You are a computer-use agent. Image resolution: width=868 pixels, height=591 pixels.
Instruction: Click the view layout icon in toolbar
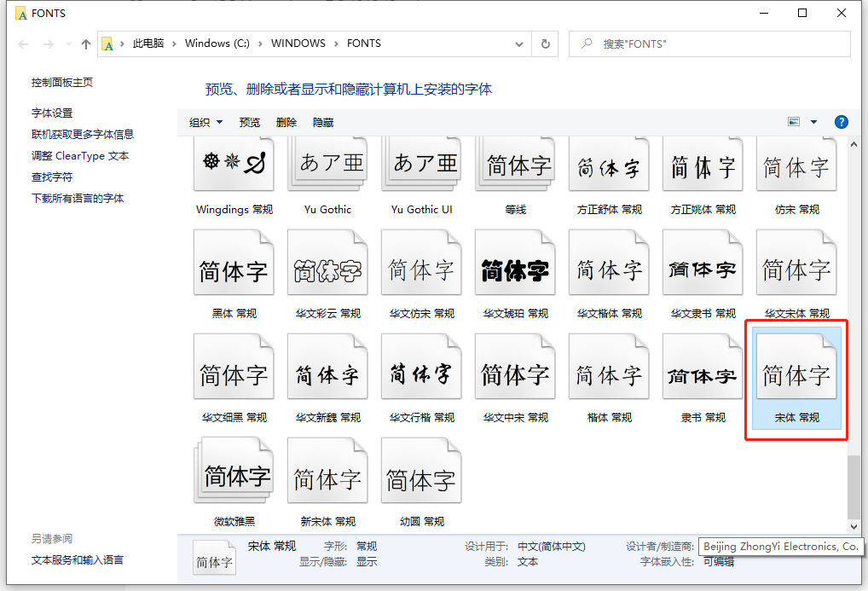tap(794, 122)
